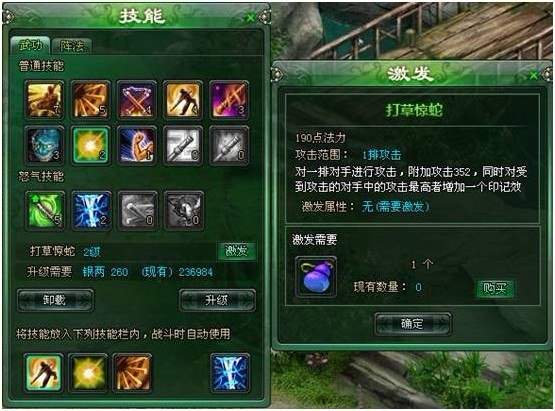Click the highlighted yellow burst skill
Viewport: 555px width, 411px height.
click(91, 145)
